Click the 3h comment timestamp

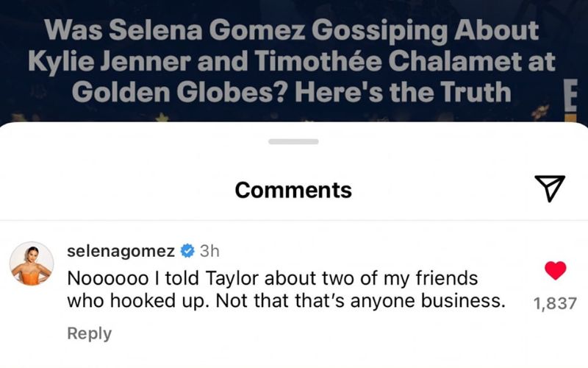click(x=210, y=251)
